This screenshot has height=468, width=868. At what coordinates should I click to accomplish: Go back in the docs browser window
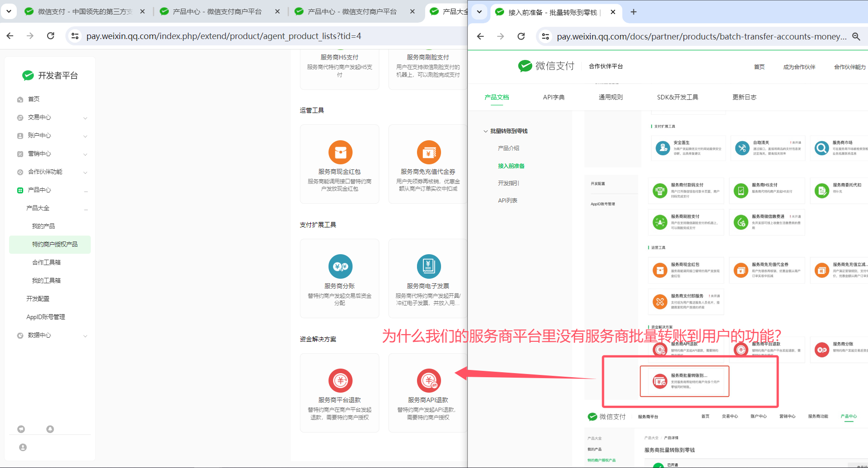[x=481, y=36]
